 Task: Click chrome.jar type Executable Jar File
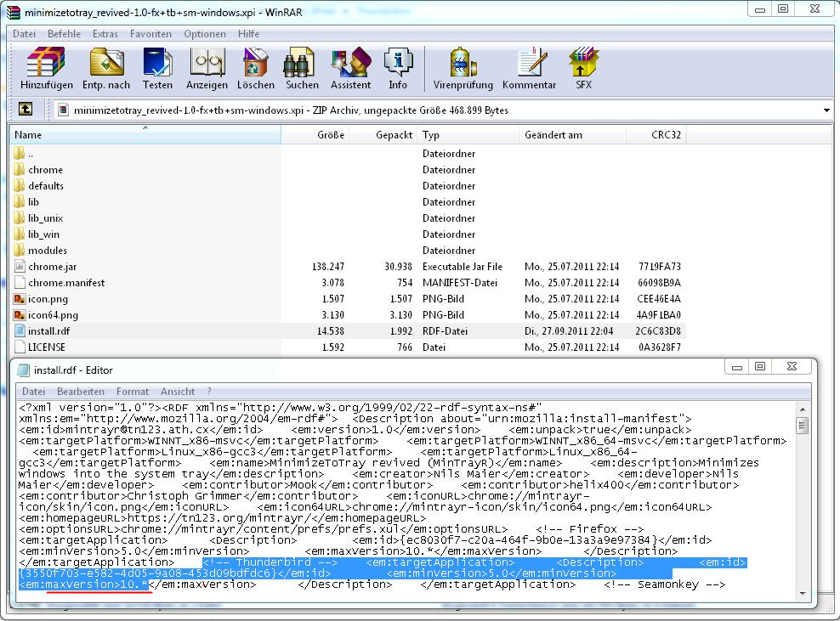[463, 266]
